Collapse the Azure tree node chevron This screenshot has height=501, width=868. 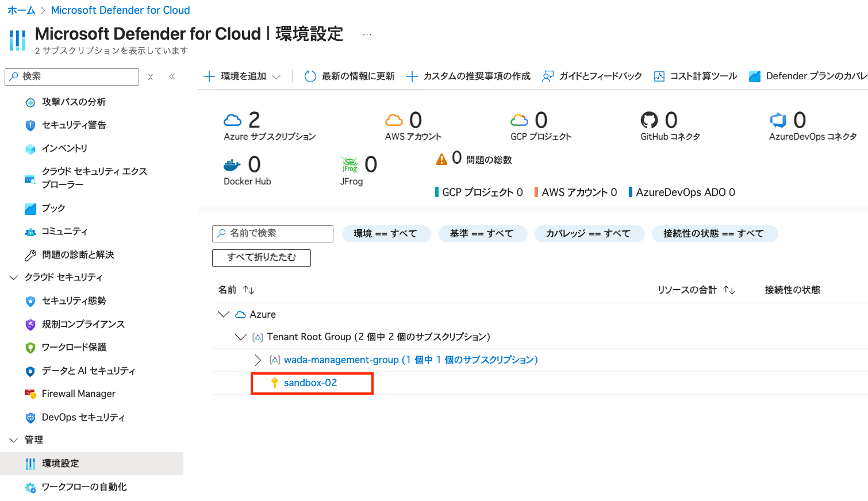pyautogui.click(x=224, y=314)
